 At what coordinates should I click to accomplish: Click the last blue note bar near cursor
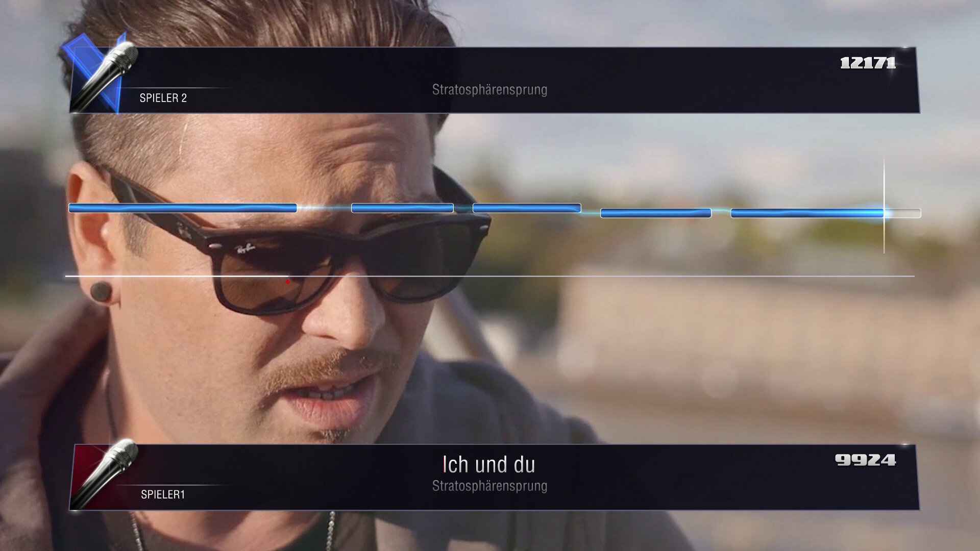click(x=826, y=213)
